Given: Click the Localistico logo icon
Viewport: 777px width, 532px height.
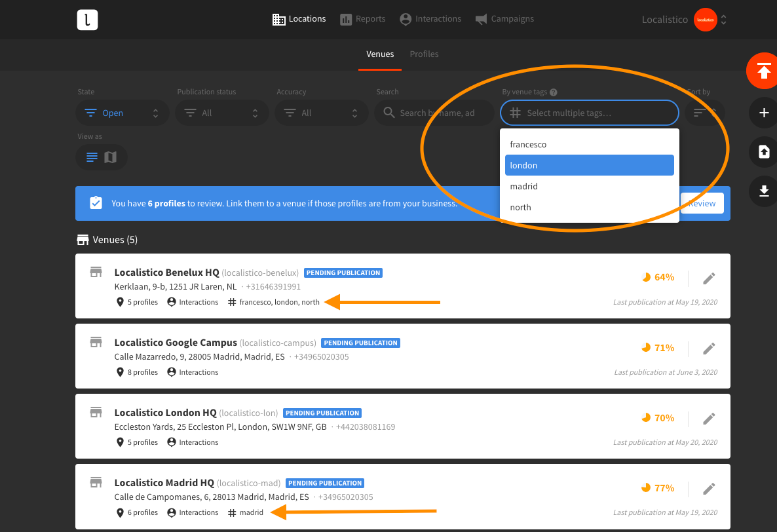Looking at the screenshot, I should [x=87, y=20].
